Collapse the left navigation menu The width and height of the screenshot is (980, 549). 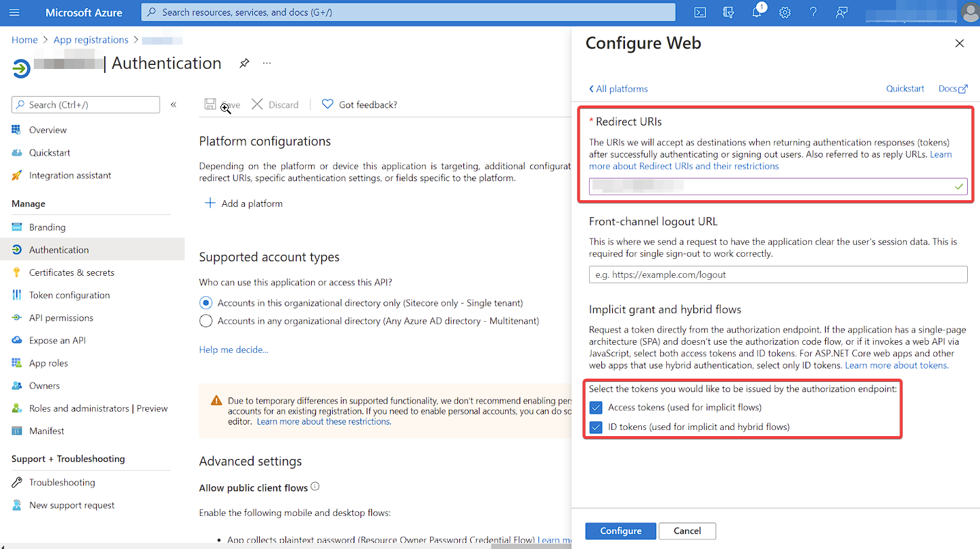[x=174, y=105]
